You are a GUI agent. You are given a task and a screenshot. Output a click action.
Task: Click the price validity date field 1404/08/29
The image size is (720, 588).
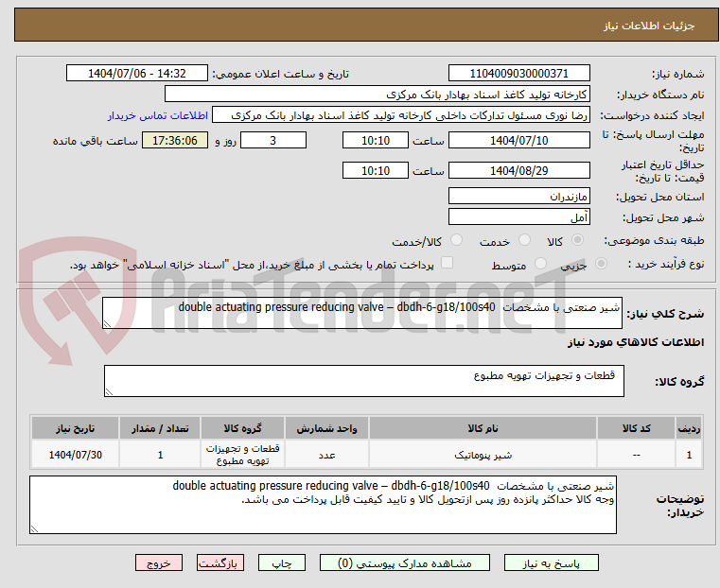(518, 171)
